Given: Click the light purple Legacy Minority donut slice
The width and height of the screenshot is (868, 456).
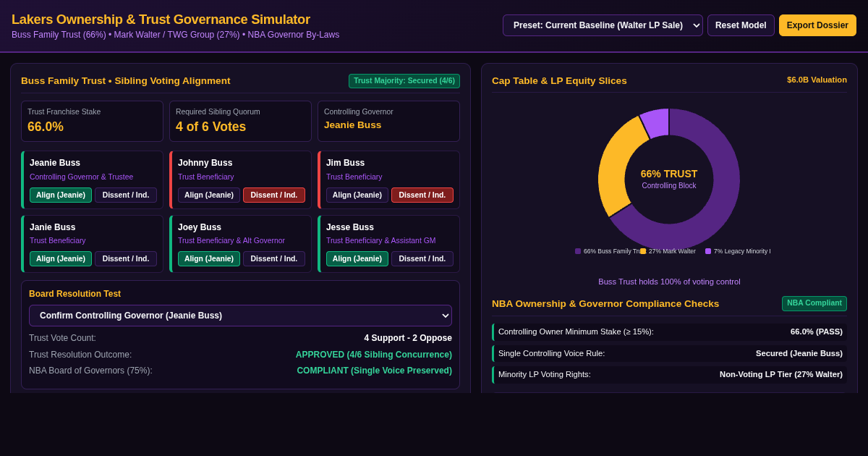Looking at the screenshot, I should pos(656,122).
